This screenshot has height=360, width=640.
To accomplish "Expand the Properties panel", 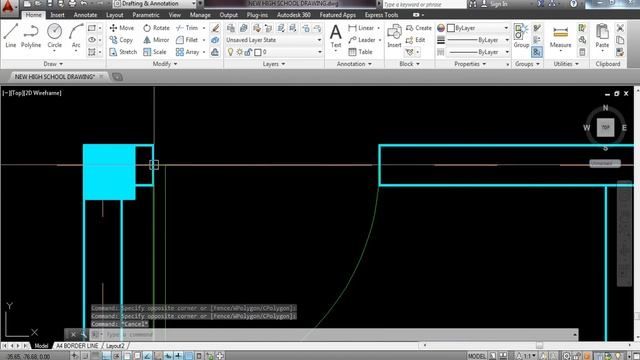I will pyautogui.click(x=470, y=64).
